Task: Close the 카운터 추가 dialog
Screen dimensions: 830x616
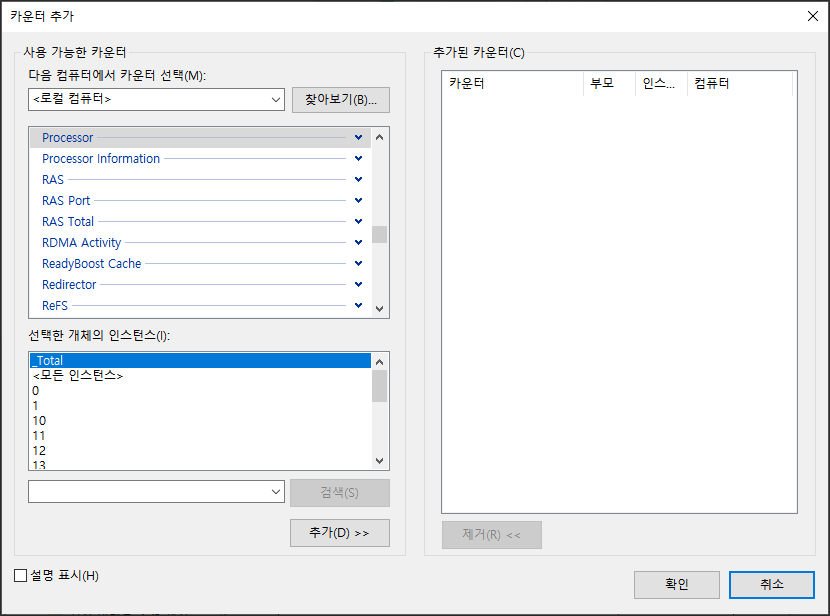Action: (813, 16)
